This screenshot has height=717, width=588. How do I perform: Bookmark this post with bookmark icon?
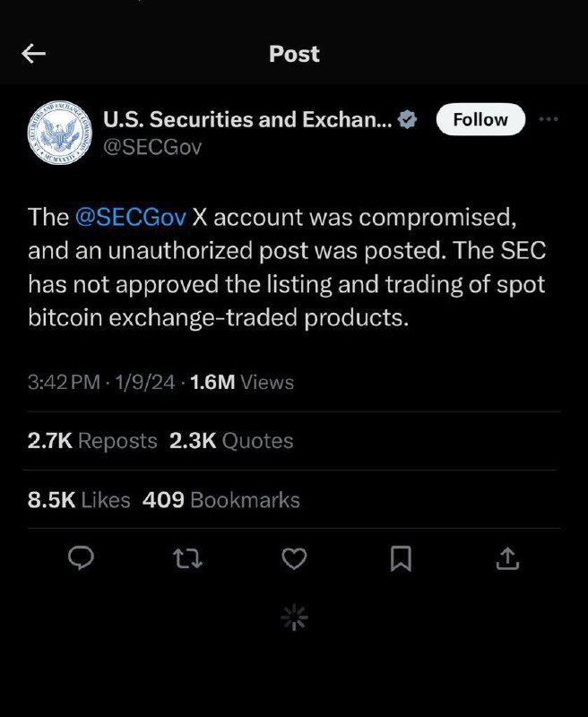pos(401,558)
